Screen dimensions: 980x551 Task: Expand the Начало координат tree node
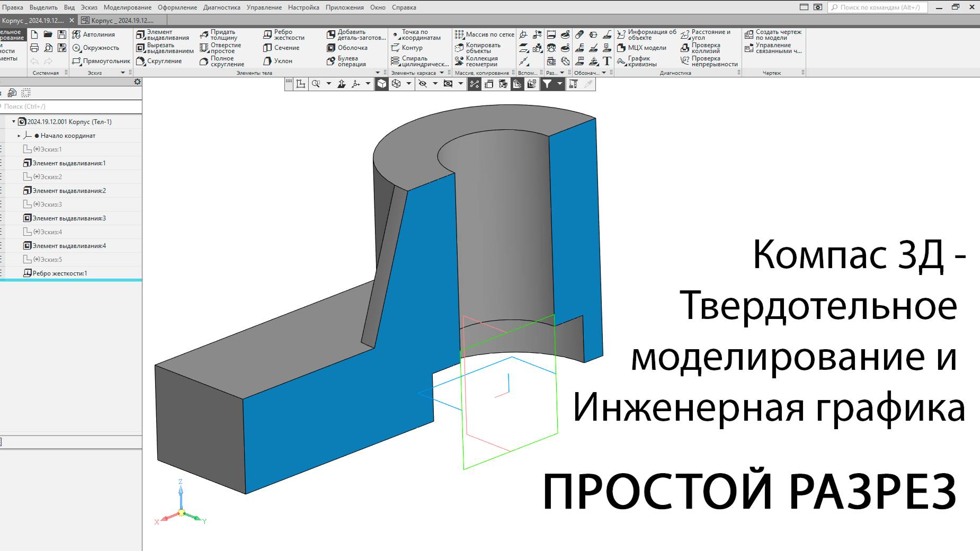[x=19, y=136]
